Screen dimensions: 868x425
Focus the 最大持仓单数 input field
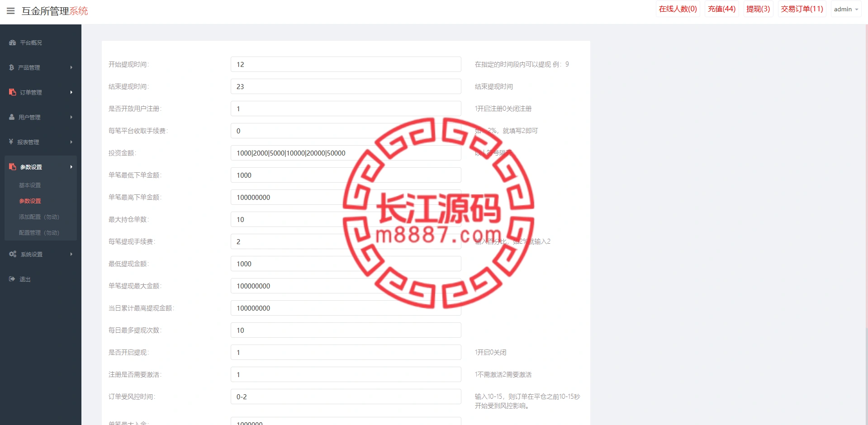(346, 219)
